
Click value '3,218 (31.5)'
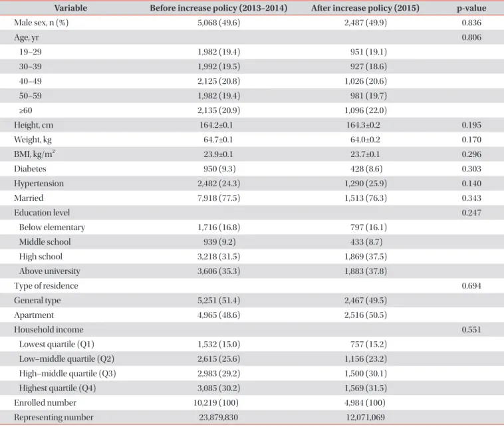pos(219,256)
